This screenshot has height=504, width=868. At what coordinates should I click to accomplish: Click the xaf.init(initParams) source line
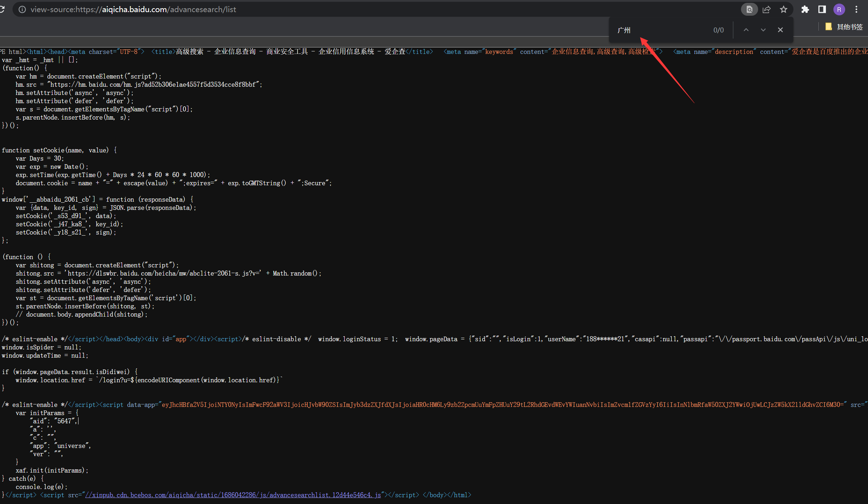tap(52, 470)
